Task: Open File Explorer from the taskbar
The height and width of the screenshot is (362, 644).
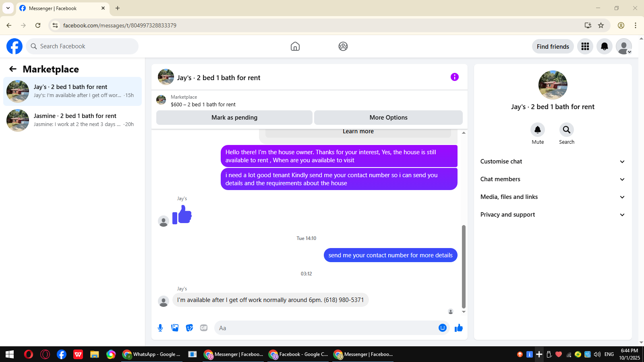Action: (x=94, y=354)
